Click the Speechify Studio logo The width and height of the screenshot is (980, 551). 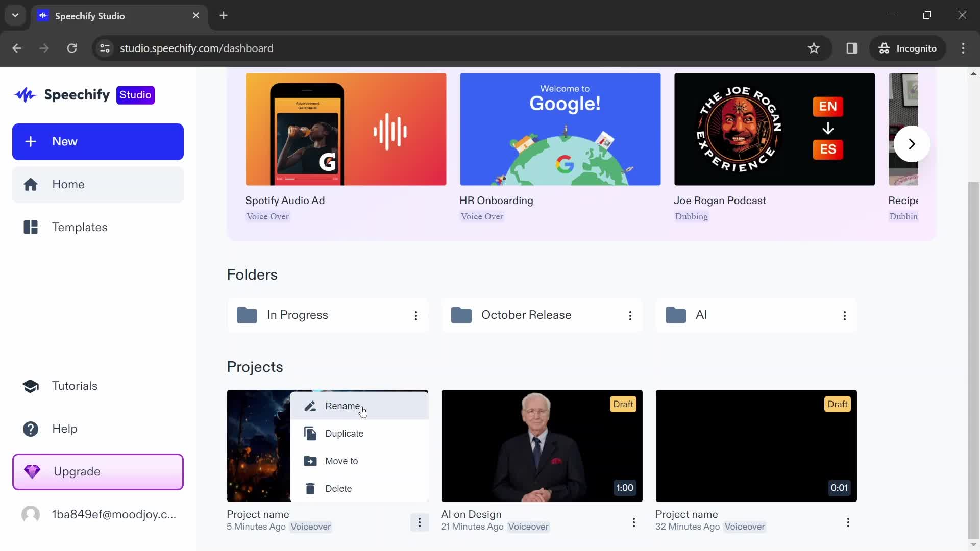coord(84,95)
